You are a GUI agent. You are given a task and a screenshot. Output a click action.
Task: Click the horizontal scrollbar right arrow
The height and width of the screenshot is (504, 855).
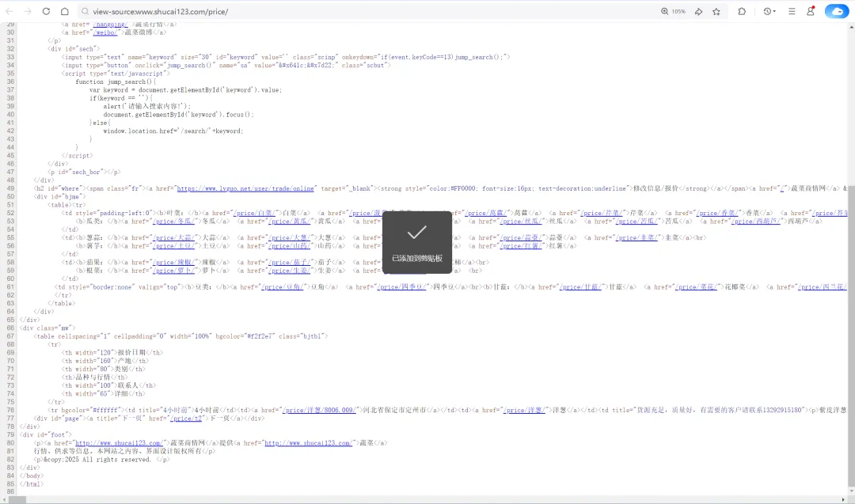(843, 499)
